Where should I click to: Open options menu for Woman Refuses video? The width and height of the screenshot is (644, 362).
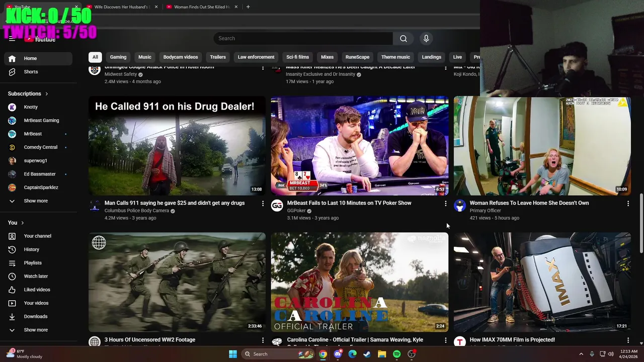pos(628,204)
